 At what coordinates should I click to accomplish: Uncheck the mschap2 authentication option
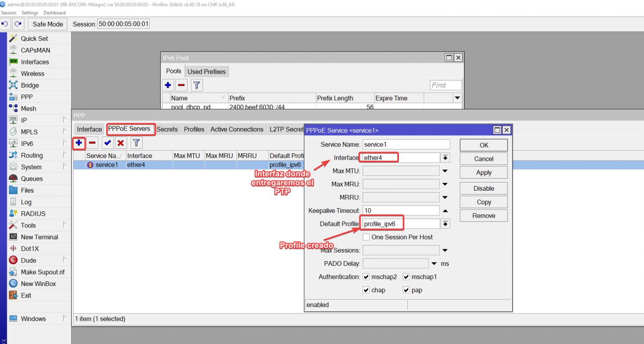[366, 277]
